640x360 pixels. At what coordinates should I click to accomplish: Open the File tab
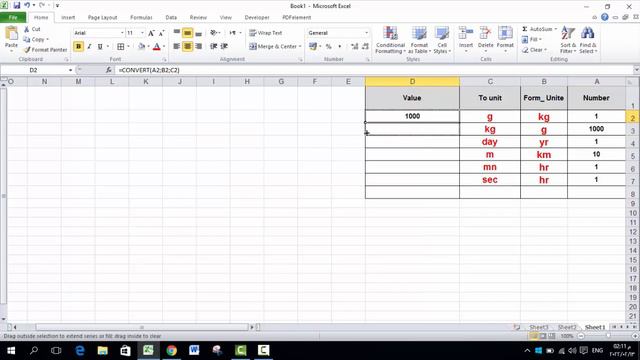[13, 18]
